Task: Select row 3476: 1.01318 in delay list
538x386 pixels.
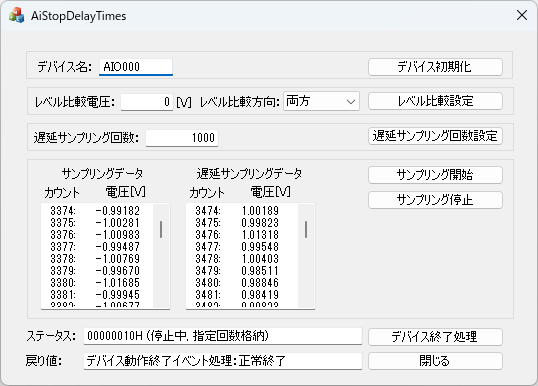Action: click(x=242, y=235)
